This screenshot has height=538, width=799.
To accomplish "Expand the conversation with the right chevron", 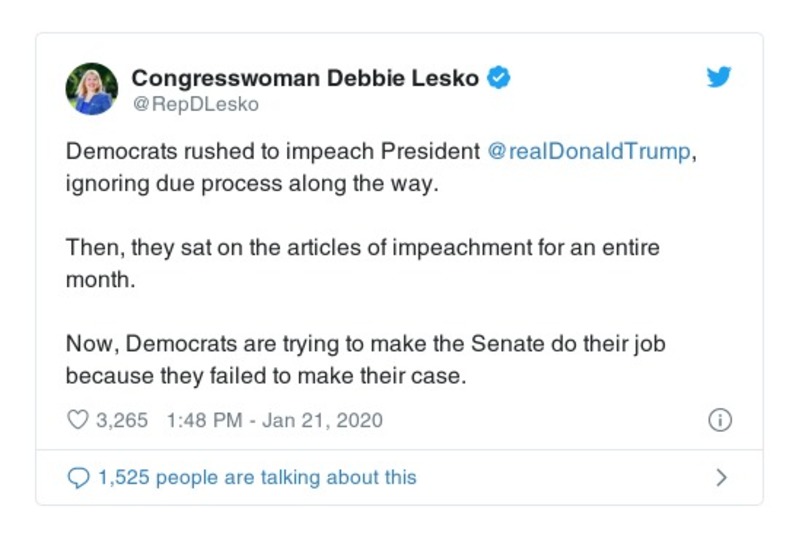I will coord(721,478).
